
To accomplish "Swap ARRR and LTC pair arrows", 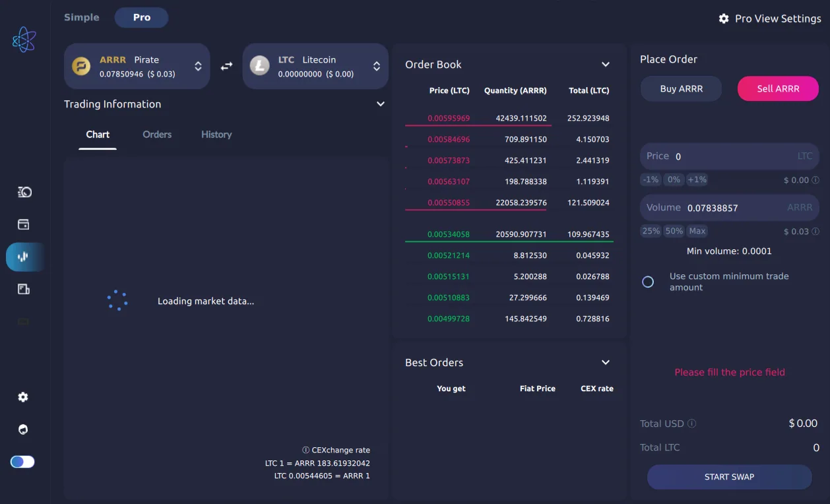I will click(x=226, y=66).
